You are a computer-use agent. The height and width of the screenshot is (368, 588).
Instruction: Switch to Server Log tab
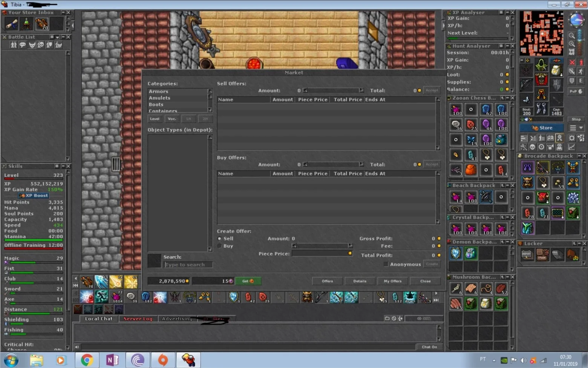138,319
